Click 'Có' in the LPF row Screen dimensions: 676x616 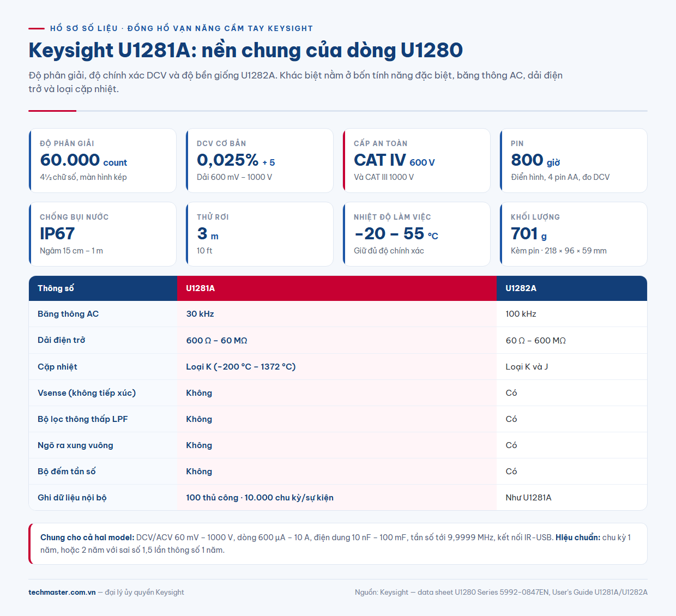click(x=511, y=419)
